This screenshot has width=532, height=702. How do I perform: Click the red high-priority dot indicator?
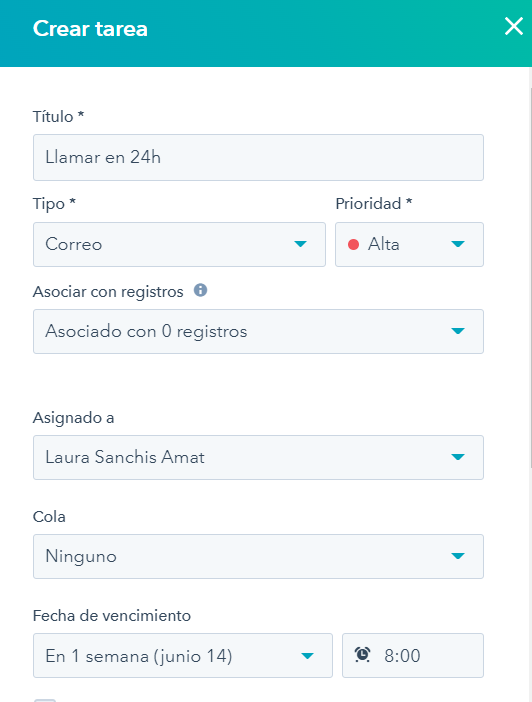click(x=353, y=244)
